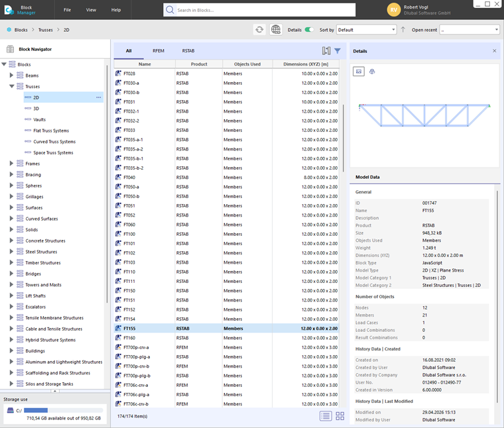The width and height of the screenshot is (504, 428).
Task: Expand the Hybrid Structure Systems node
Action: 11,340
